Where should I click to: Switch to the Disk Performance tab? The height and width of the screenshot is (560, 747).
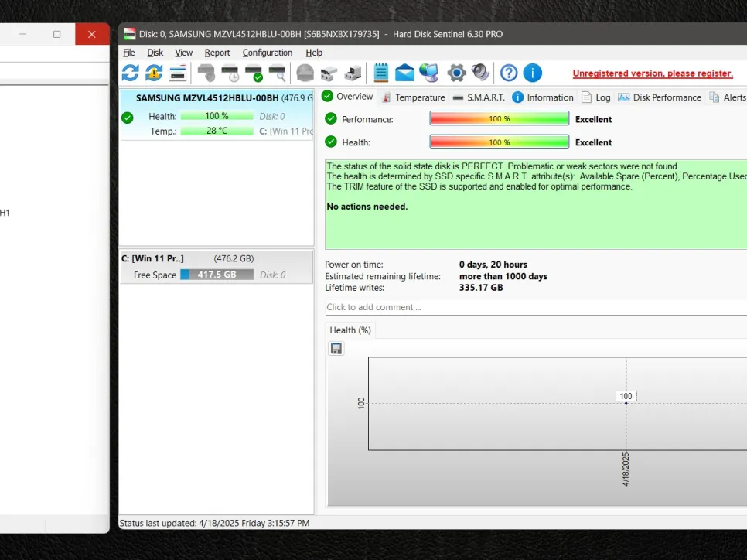click(660, 97)
